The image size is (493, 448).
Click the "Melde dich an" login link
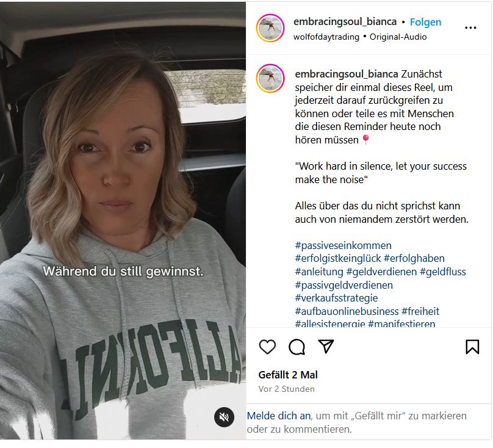(x=278, y=416)
